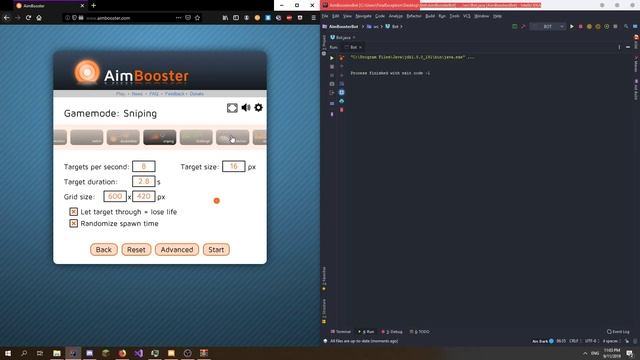Clear Run console with trash icon
The height and width of the screenshot is (360, 640).
pos(342,110)
